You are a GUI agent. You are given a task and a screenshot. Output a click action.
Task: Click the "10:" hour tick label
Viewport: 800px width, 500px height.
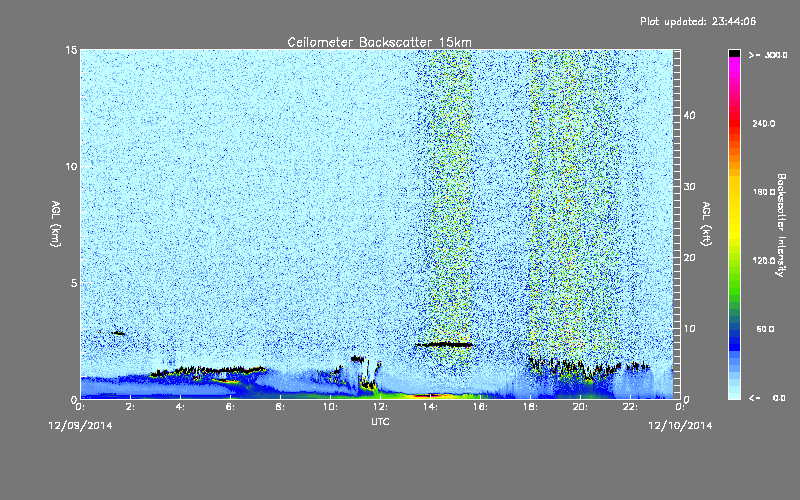[330, 407]
